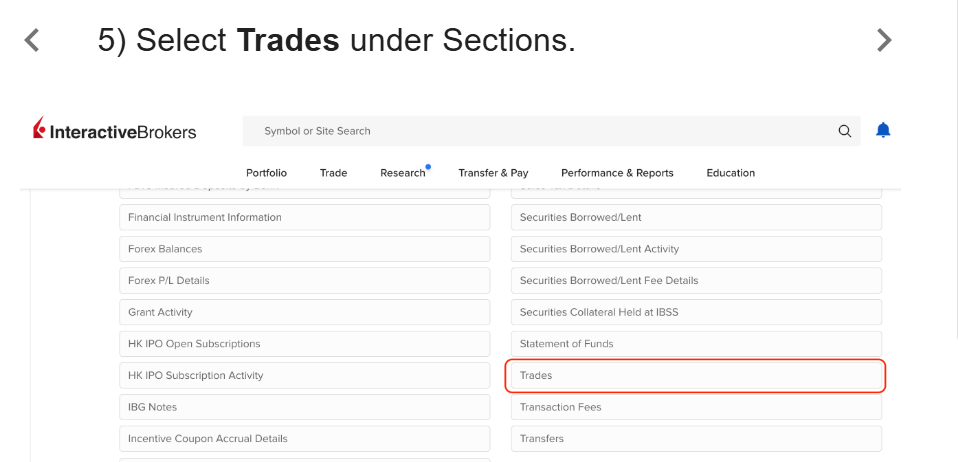Click the search magnifier icon
Image resolution: width=958 pixels, height=462 pixels.
point(844,131)
